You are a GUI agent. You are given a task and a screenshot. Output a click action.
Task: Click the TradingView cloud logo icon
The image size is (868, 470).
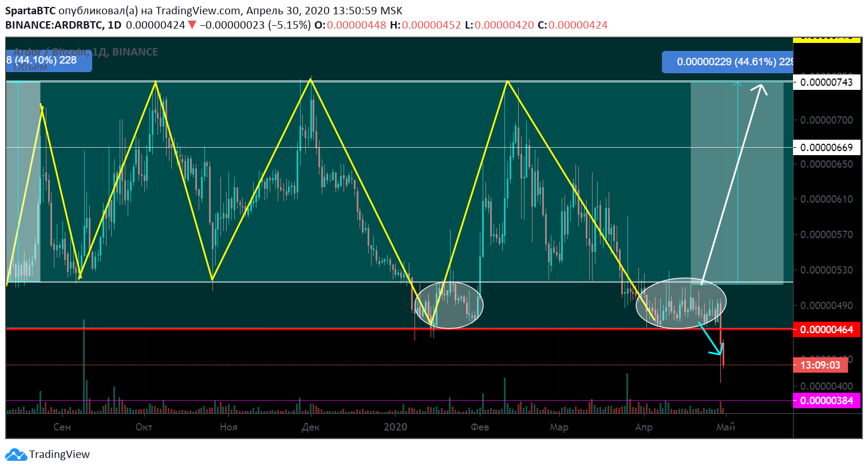[x=15, y=455]
